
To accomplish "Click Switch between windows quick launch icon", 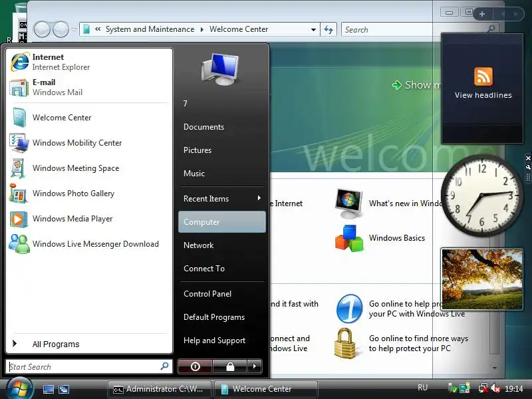I will [64, 389].
